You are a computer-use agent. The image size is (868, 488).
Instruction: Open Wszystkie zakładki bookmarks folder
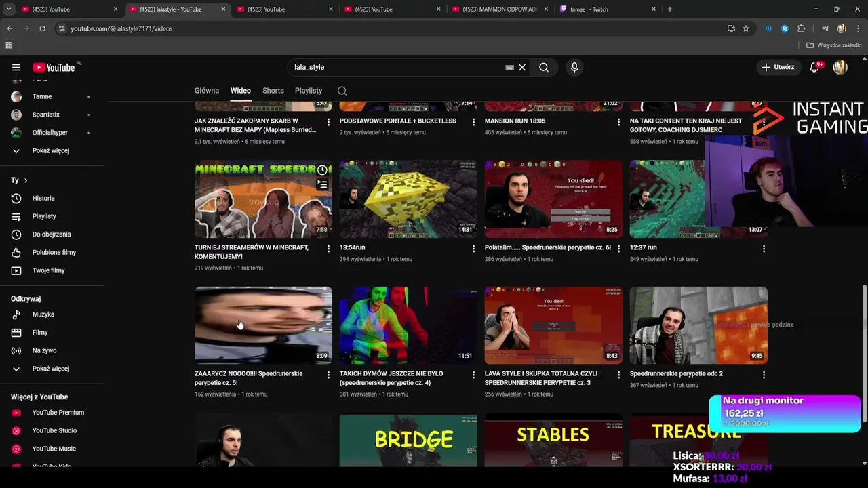pyautogui.click(x=834, y=45)
